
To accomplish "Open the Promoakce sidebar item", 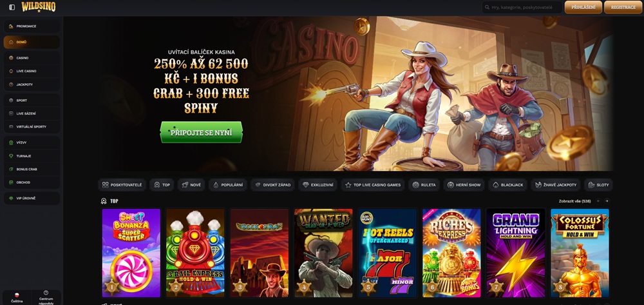I will [32, 26].
